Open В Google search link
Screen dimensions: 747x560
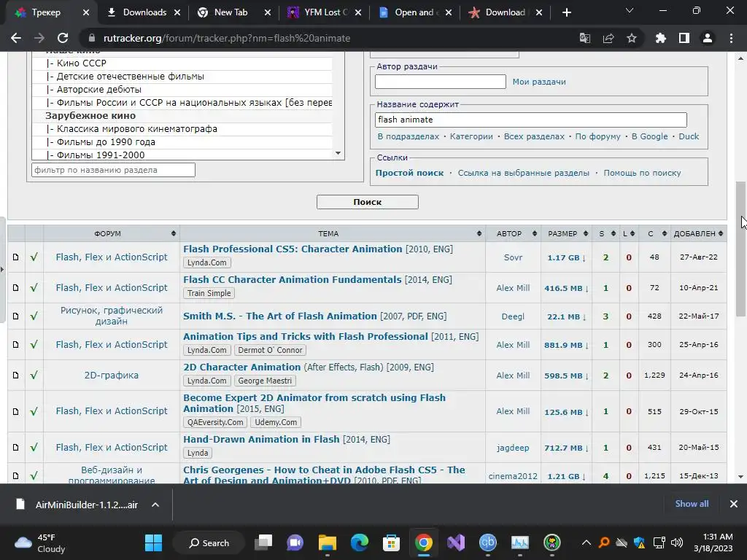click(x=649, y=136)
